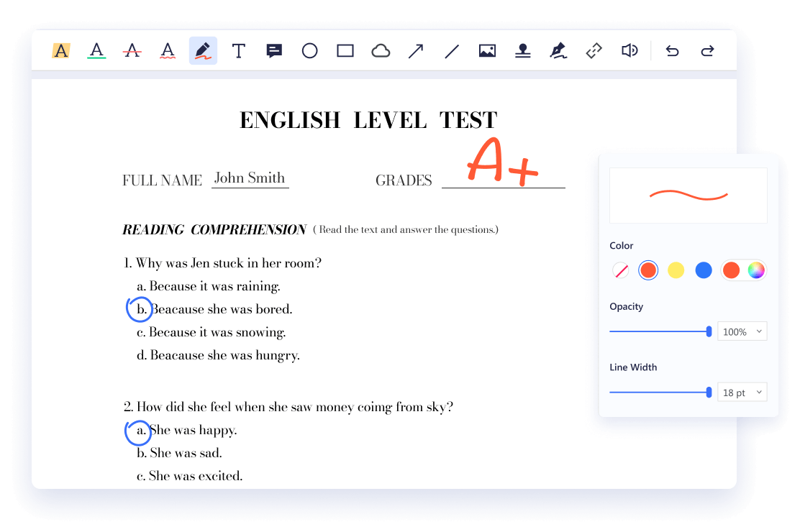Select the Arrow drawing tool

[416, 51]
